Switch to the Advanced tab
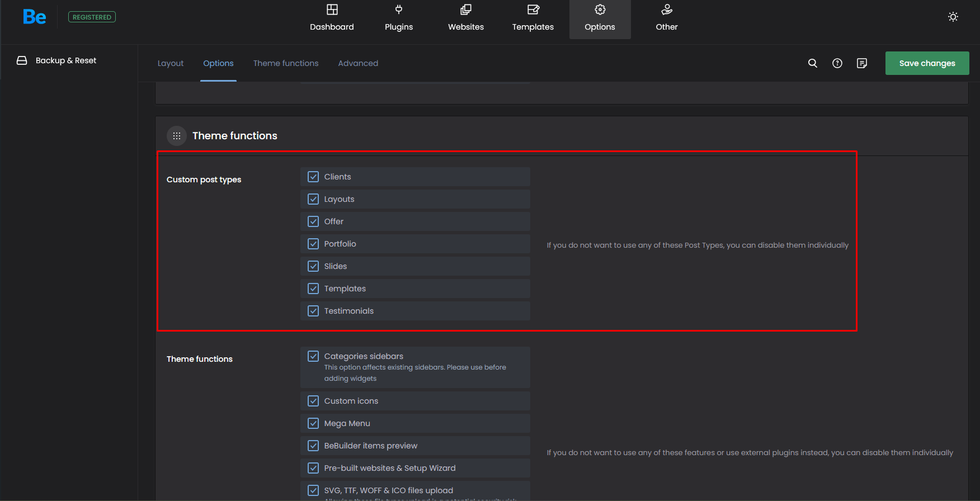Viewport: 980px width, 501px height. click(358, 63)
